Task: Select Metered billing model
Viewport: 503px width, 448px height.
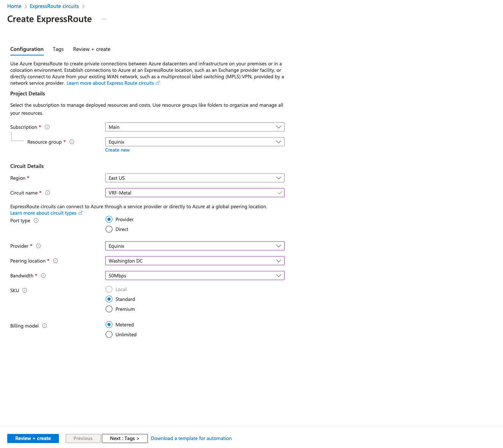Action: pyautogui.click(x=109, y=325)
